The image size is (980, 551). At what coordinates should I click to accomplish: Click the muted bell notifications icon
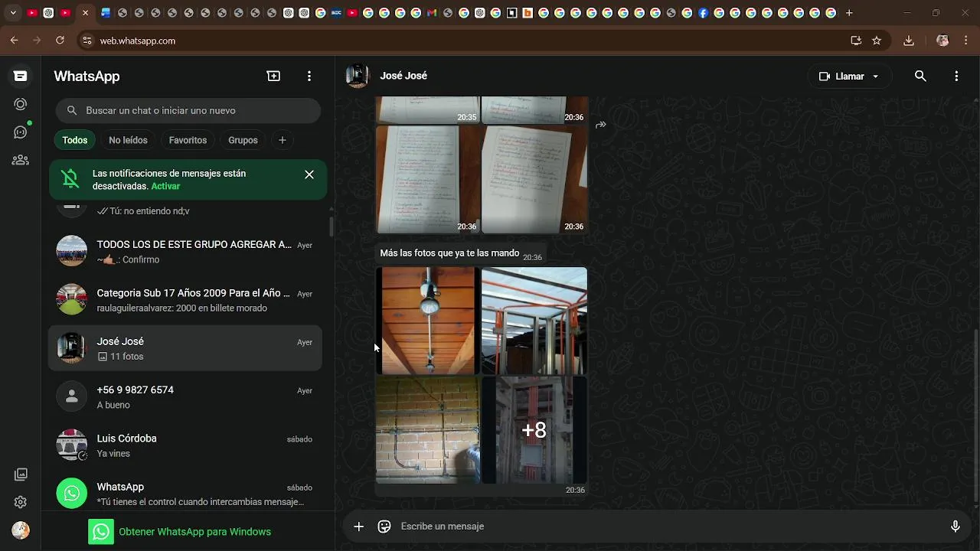70,179
